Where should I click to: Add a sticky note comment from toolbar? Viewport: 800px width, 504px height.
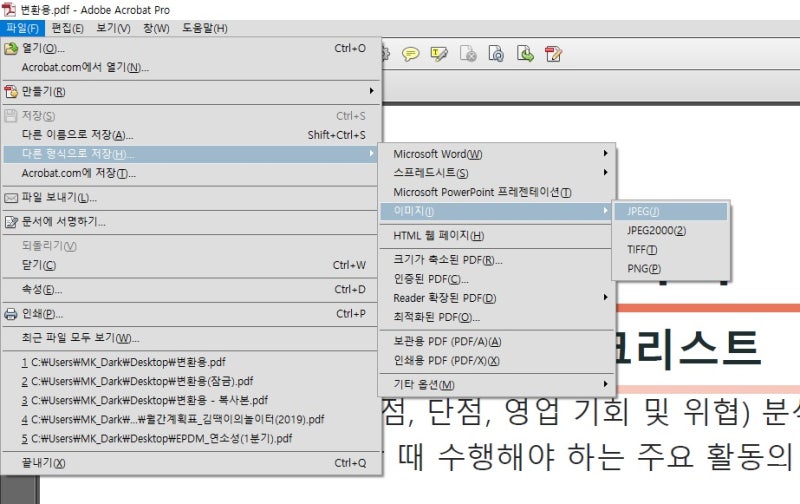coord(410,54)
